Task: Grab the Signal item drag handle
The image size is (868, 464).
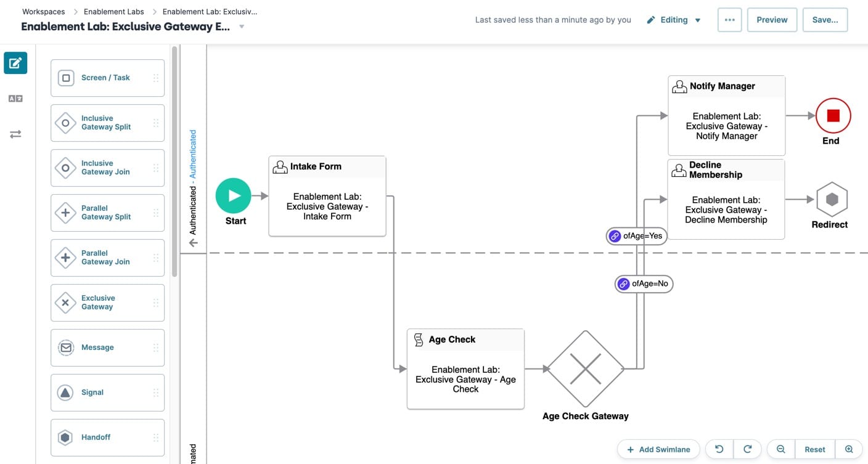Action: (x=155, y=393)
